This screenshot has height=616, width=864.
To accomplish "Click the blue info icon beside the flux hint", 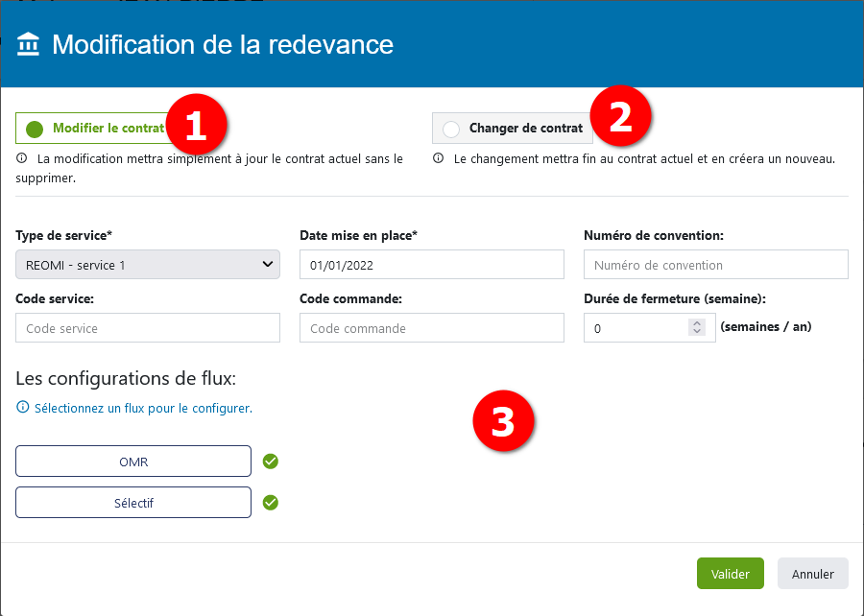I will 21,408.
